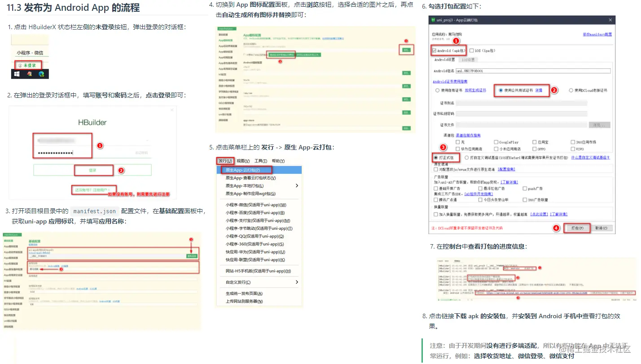
Task: Expand the 原生App-本地打包(L) submenu arrow
Action: [x=297, y=186]
